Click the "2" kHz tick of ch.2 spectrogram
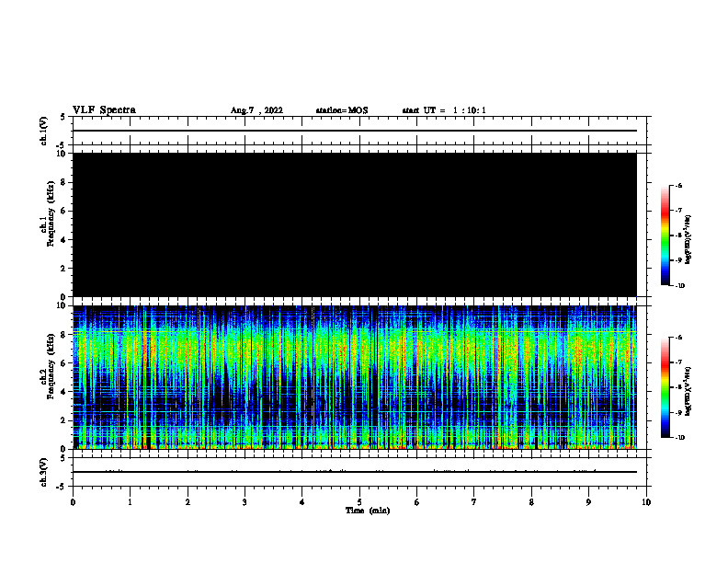728x563 pixels. coord(63,420)
